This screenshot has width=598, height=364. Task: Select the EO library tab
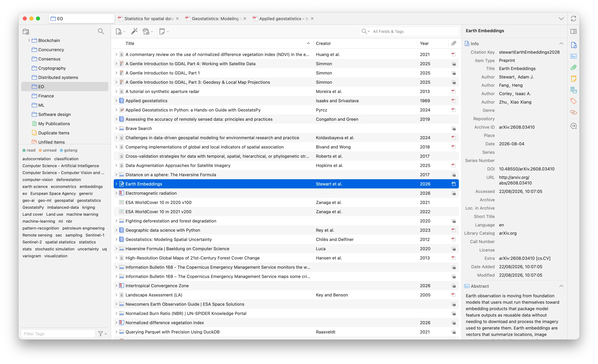(82, 19)
